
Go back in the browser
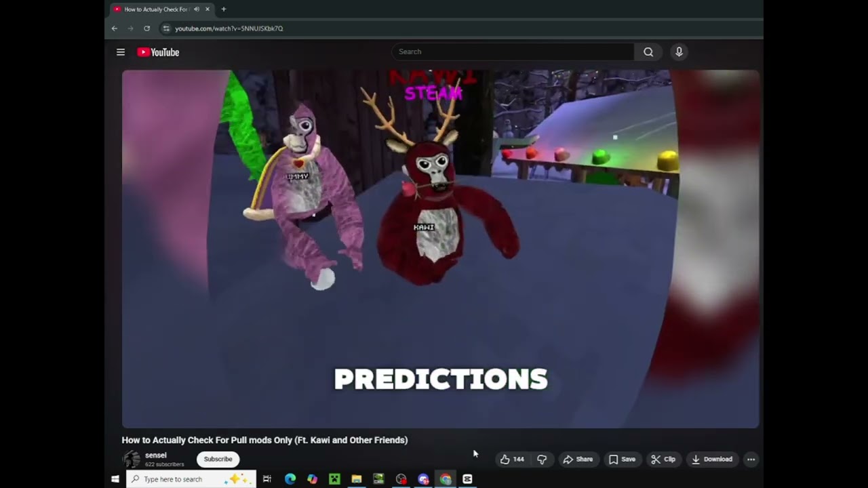point(114,28)
